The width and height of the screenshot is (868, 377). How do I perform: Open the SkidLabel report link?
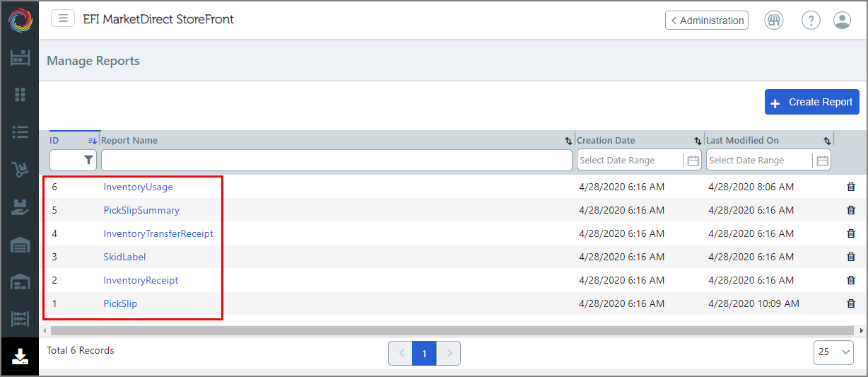click(124, 257)
